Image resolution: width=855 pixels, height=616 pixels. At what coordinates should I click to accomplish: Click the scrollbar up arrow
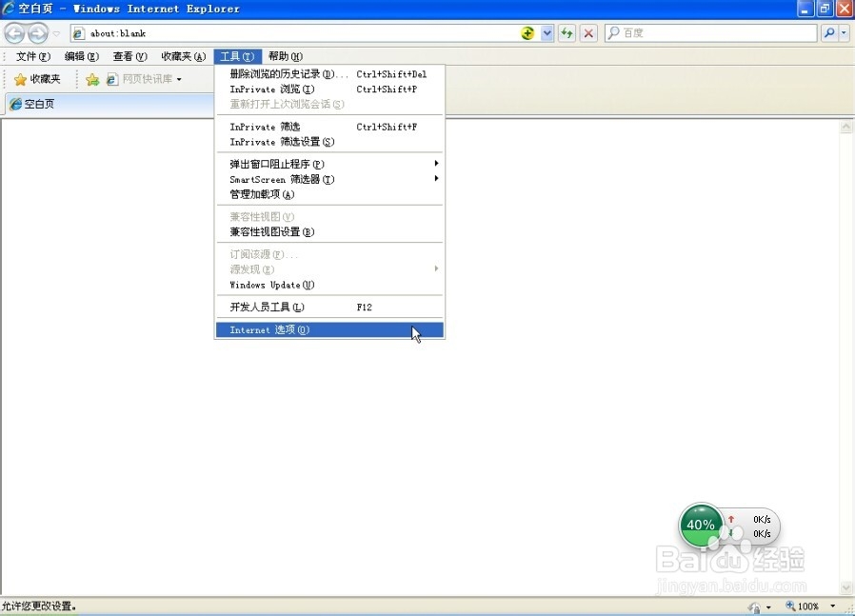845,127
